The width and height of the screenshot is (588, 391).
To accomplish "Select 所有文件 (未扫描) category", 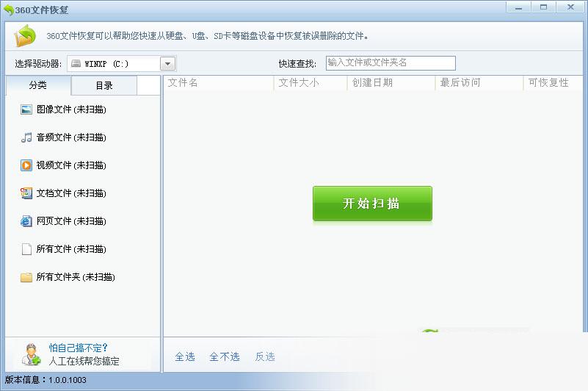I will pyautogui.click(x=71, y=249).
